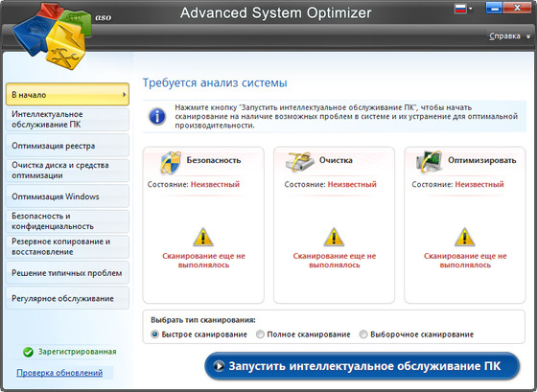Open Безопасность и конфиденциальность section

[x=67, y=221]
